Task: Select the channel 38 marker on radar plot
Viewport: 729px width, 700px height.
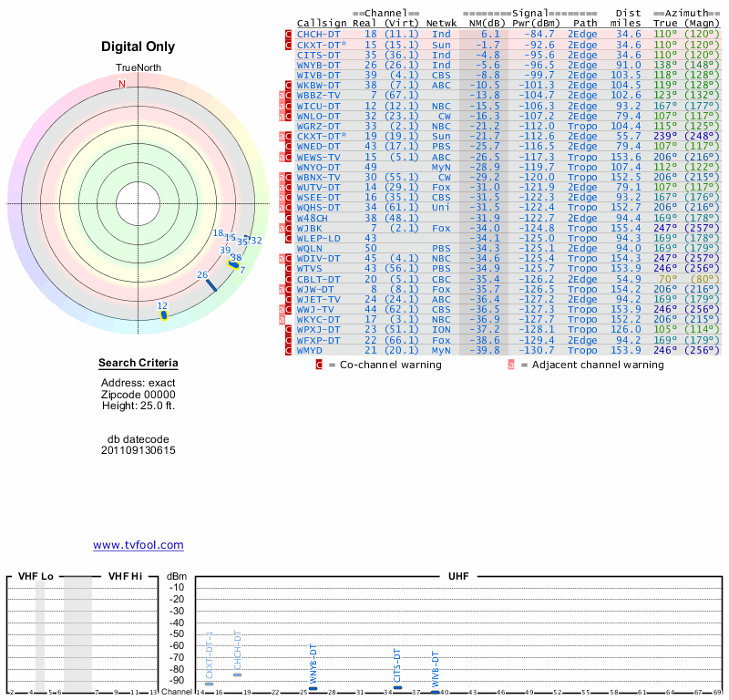Action: (x=234, y=264)
